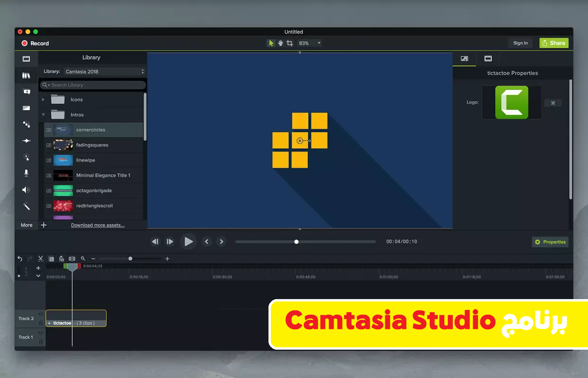Select the Edit arrow tool in canvas toolbar

[271, 43]
